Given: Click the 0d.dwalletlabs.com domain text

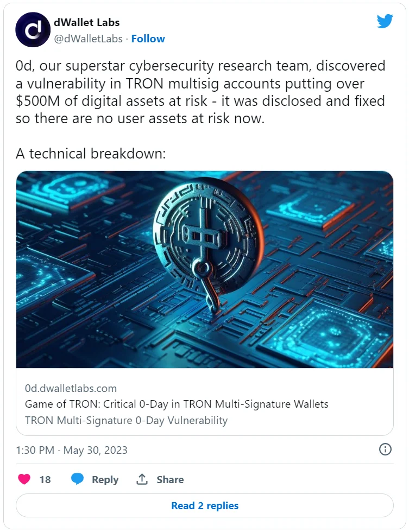Looking at the screenshot, I should tap(71, 388).
